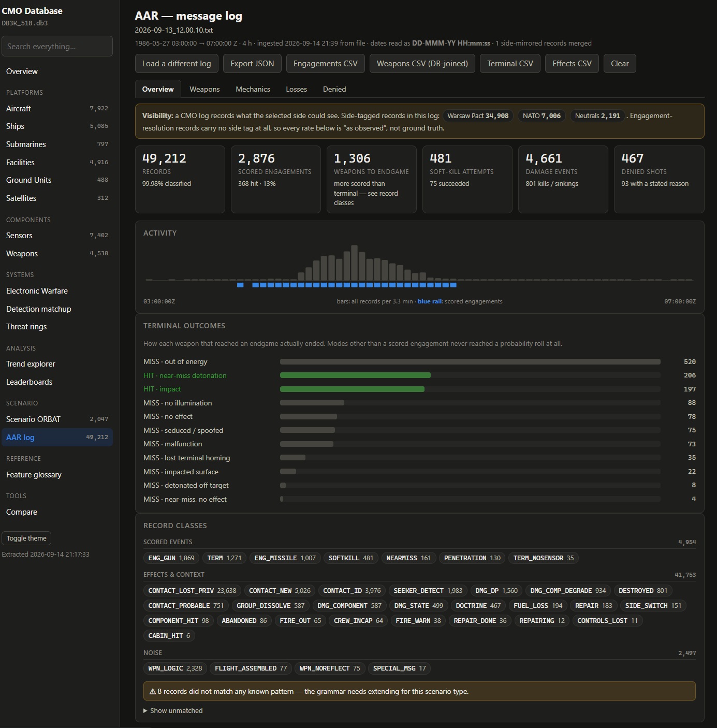The width and height of the screenshot is (717, 728).
Task: Open Electronic Warfare in the sidebar
Action: coord(57,291)
